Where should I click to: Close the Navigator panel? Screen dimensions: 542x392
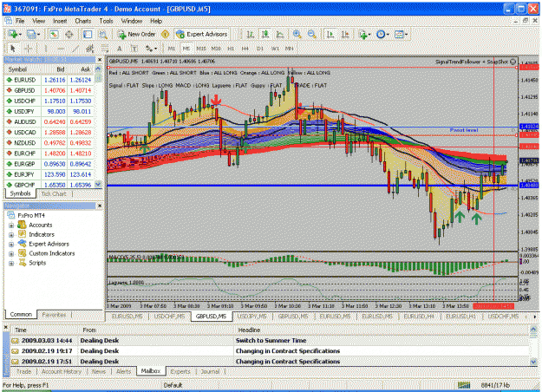100,206
